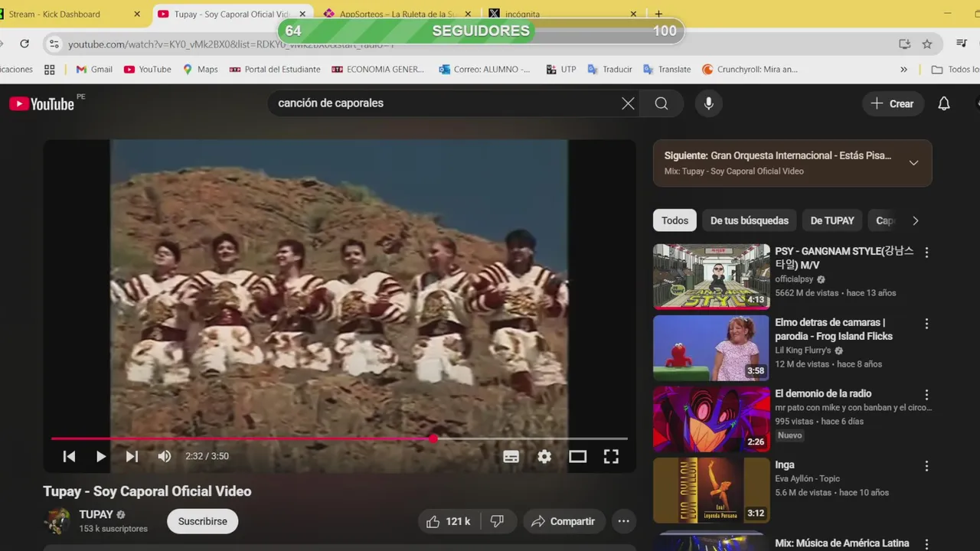Open options for Mix Música de América Latina
This screenshot has height=551, width=980.
[x=926, y=544]
